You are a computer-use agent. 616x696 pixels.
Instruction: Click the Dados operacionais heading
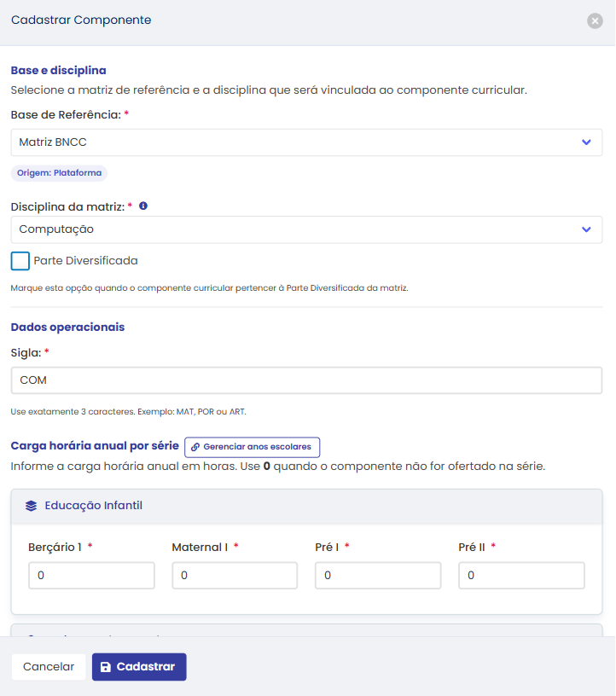pos(68,328)
